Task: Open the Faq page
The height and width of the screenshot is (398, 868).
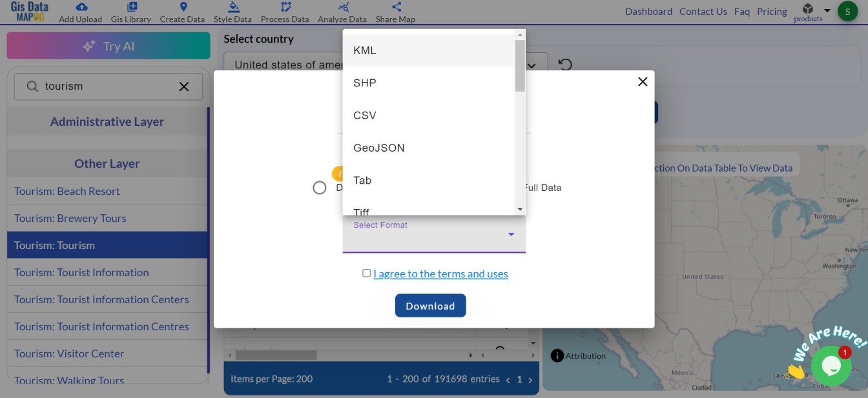Action: (x=742, y=12)
